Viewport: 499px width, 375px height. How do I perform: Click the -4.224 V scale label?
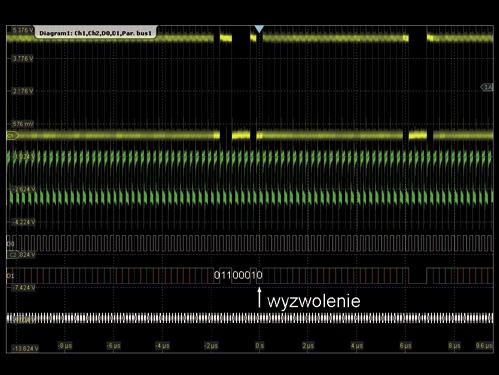coord(23,222)
